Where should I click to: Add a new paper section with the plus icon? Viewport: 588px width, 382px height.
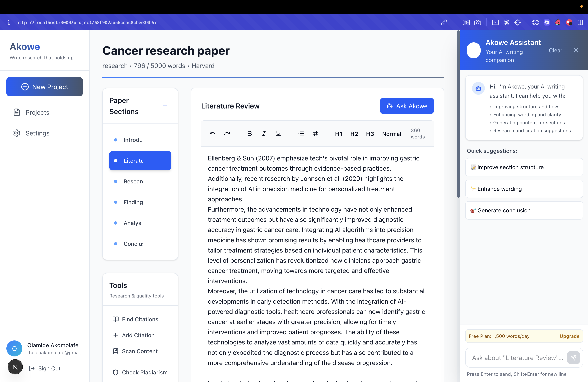pyautogui.click(x=165, y=106)
